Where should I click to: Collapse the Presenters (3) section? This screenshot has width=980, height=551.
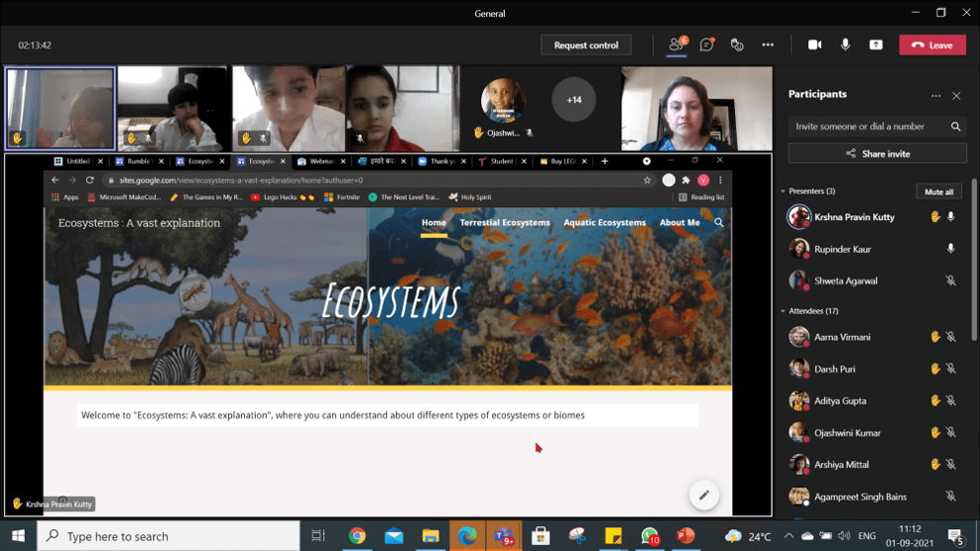[x=784, y=191]
